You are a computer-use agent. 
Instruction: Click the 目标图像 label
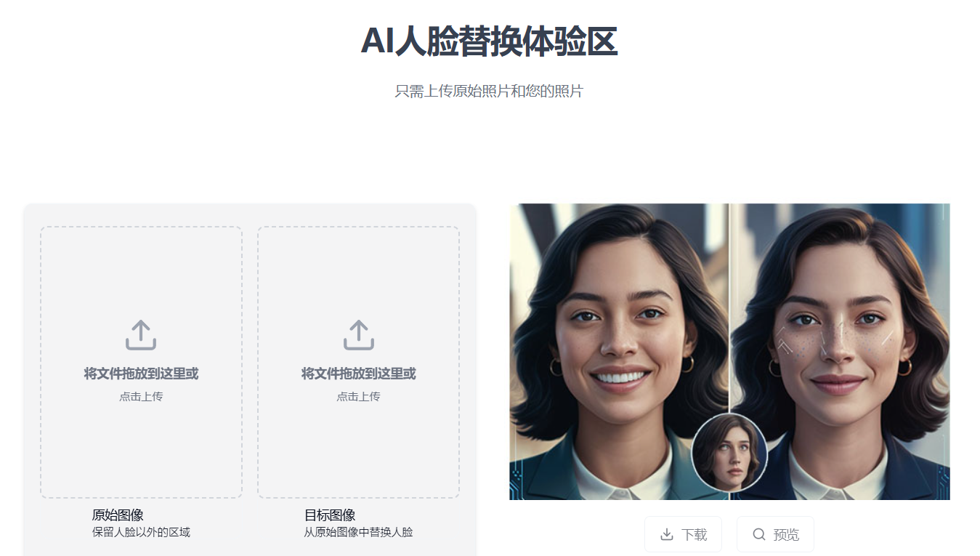330,515
